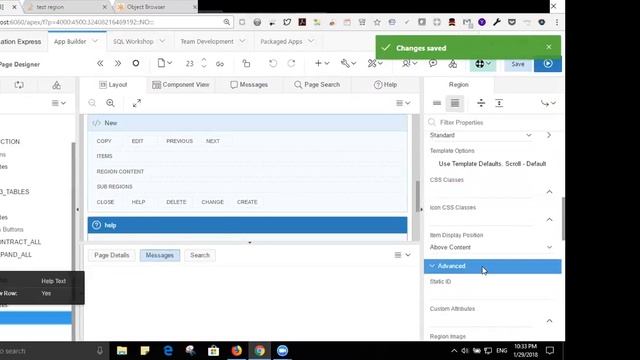
Task: Open the page selector icon menu
Action: (164, 63)
